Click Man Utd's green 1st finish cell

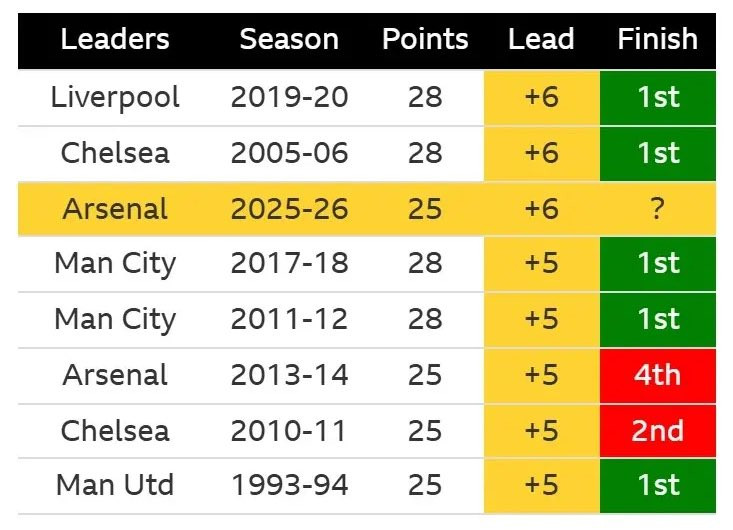[x=658, y=486]
